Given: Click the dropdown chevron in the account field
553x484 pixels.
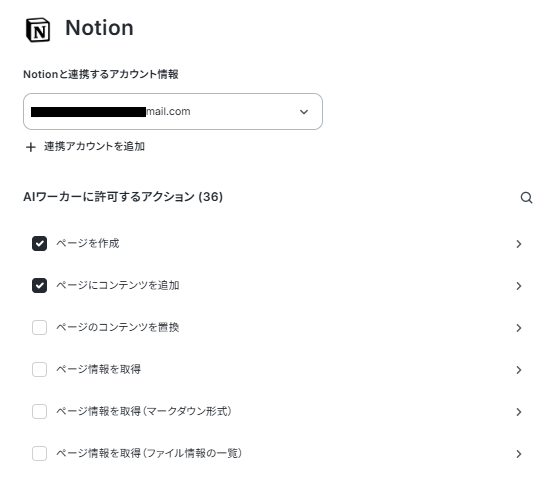Looking at the screenshot, I should pos(304,112).
